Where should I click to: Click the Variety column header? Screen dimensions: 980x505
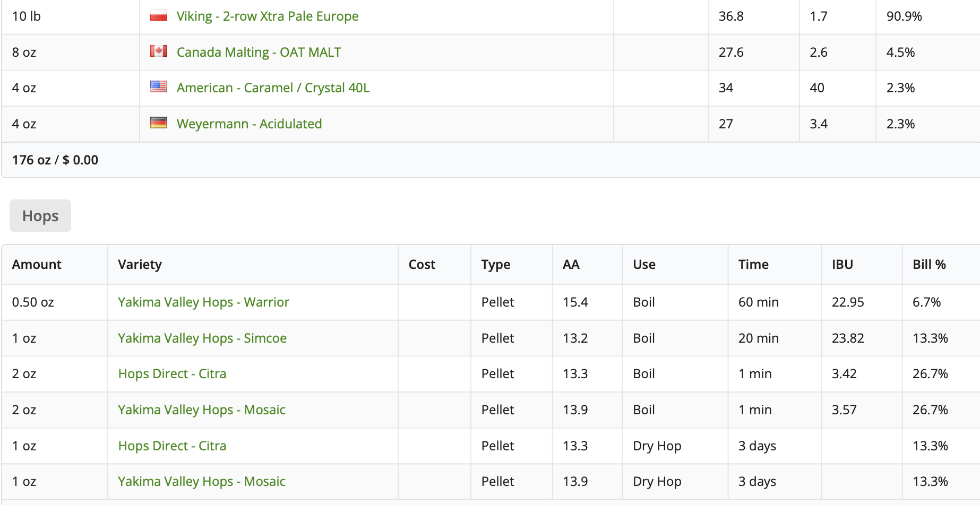point(140,264)
